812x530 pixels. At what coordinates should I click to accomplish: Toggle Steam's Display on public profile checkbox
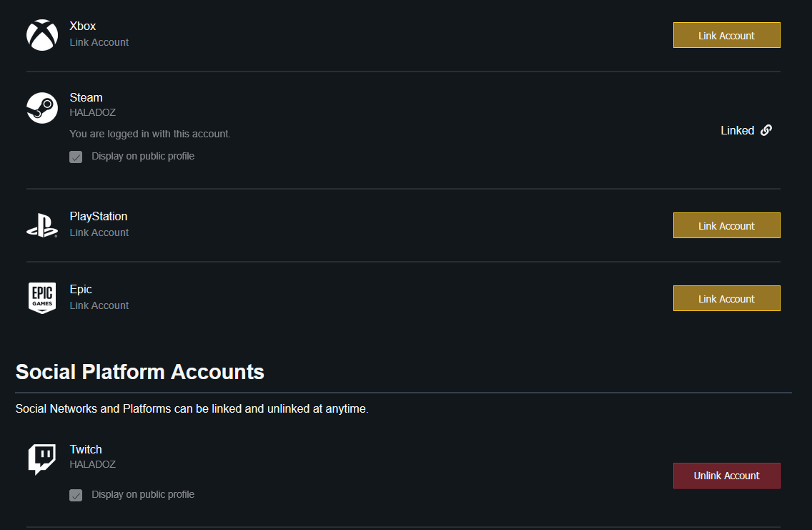pyautogui.click(x=76, y=157)
